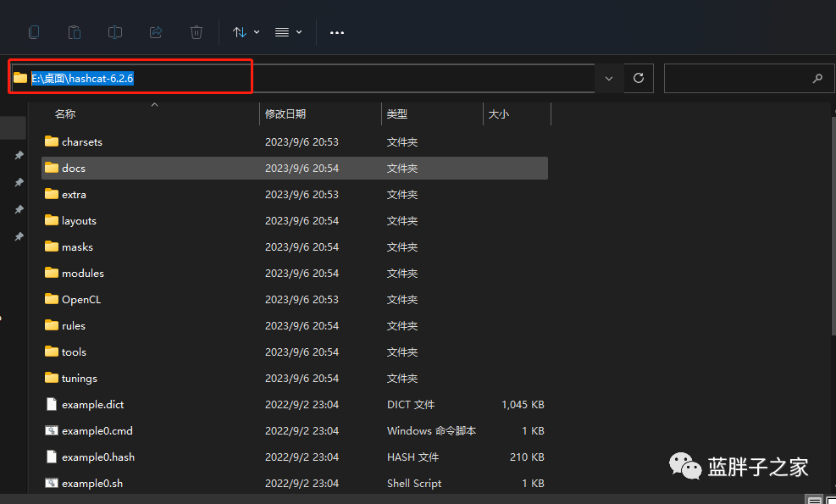
Task: Click the OpenCL folder icon
Action: 51,299
